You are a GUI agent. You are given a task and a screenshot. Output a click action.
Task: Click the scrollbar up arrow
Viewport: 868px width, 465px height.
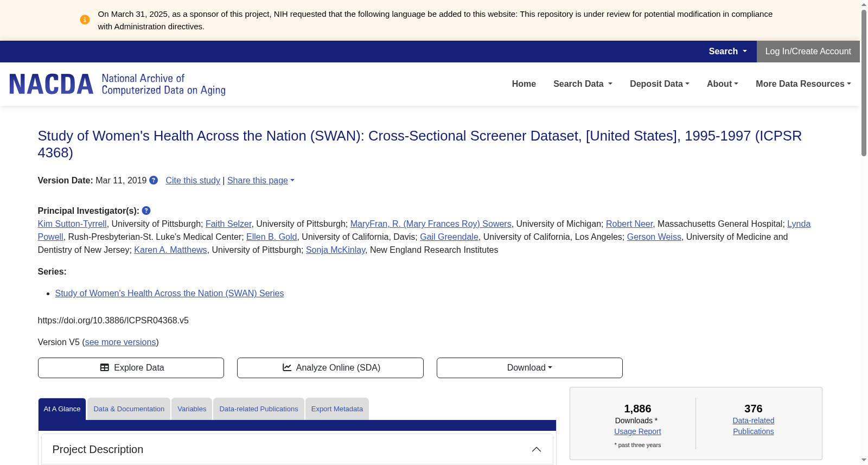(x=864, y=4)
